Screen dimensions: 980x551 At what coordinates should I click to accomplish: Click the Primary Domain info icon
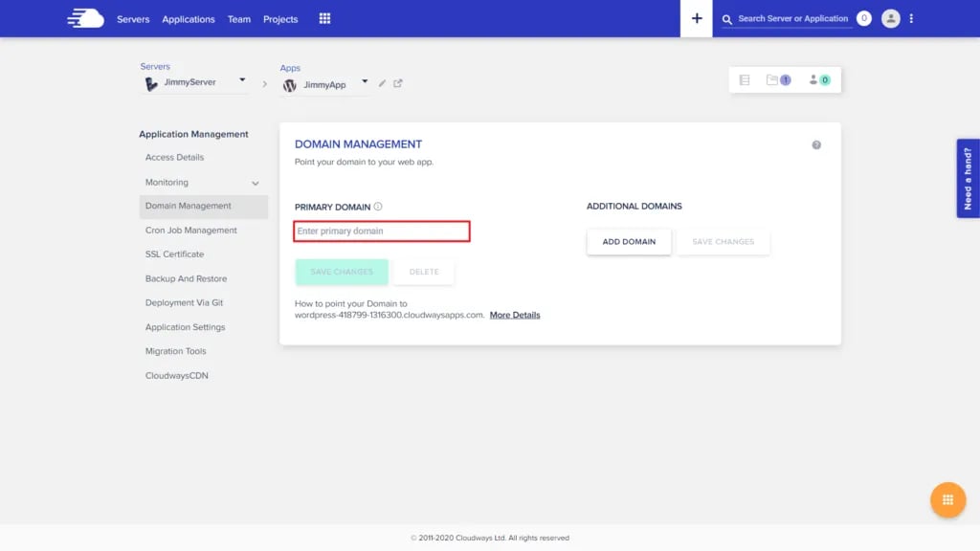pyautogui.click(x=378, y=207)
